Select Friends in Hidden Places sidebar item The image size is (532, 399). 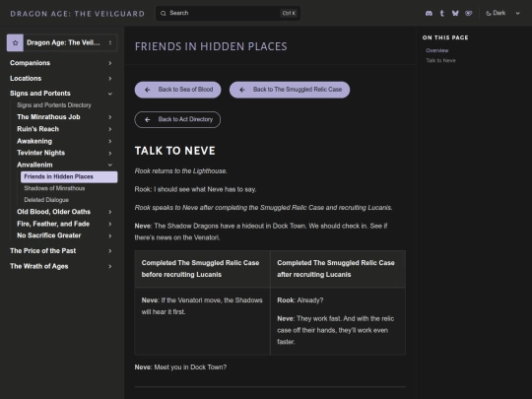tap(69, 176)
